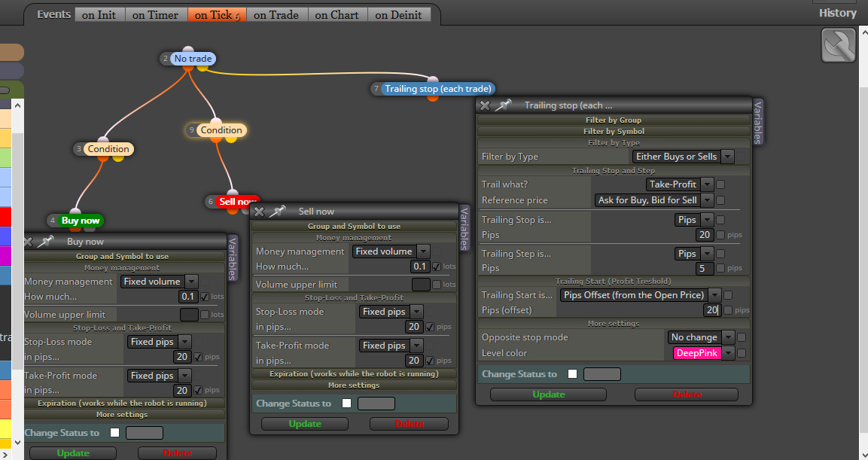
Task: Open Opposite stop mode dropdown
Action: point(701,337)
